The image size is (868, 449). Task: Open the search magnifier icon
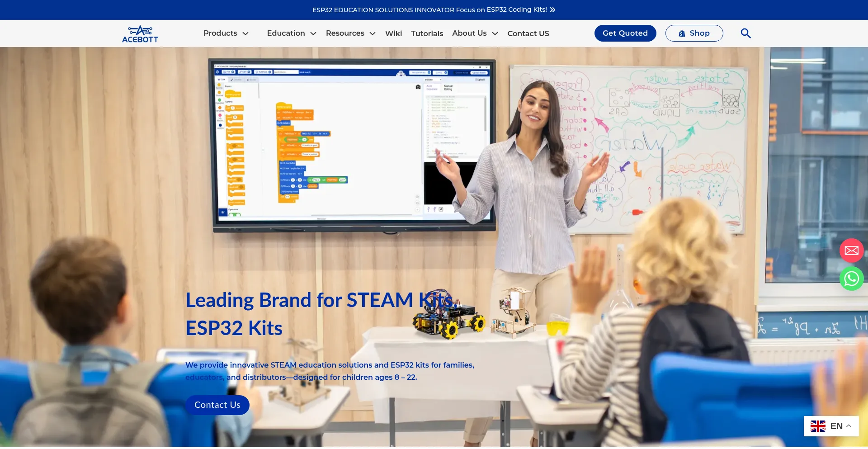745,33
